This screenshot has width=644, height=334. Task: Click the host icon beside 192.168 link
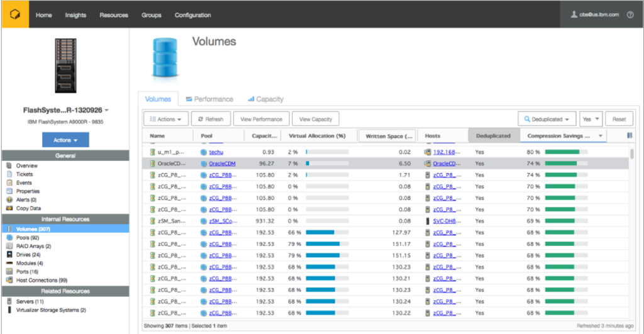click(428, 152)
